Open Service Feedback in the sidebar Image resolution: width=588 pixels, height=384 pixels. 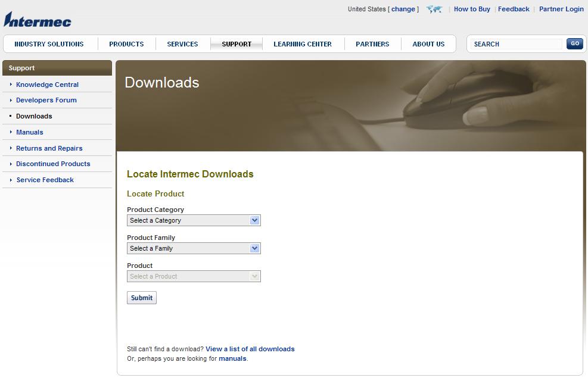click(45, 180)
